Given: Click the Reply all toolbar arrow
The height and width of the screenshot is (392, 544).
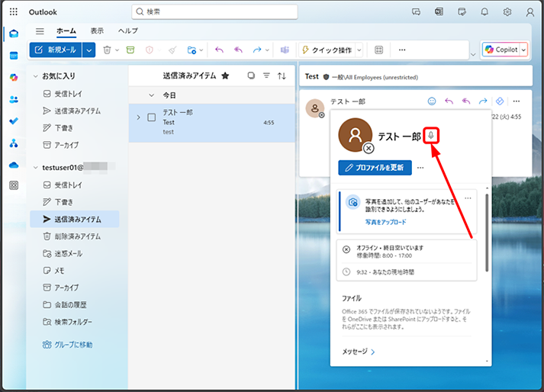Looking at the screenshot, I should click(x=238, y=50).
